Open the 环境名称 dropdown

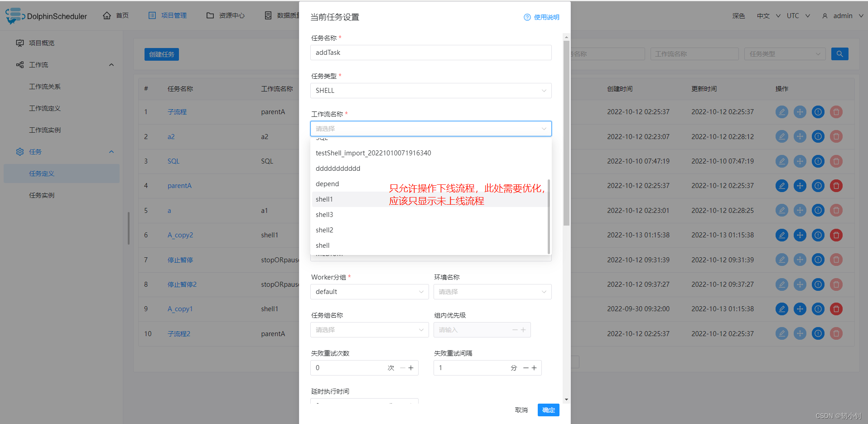[x=492, y=292]
